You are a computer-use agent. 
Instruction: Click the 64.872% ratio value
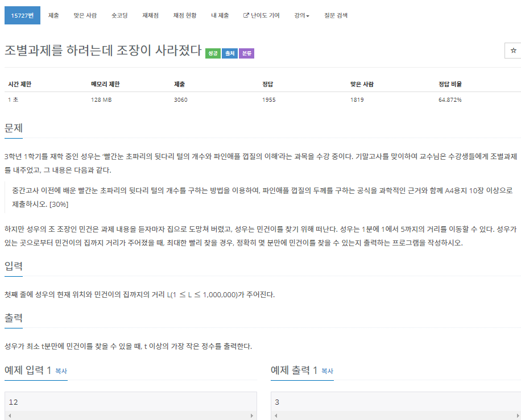pos(450,99)
